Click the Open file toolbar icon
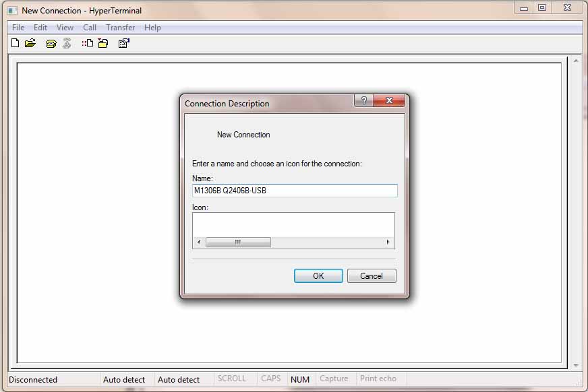 (x=30, y=43)
